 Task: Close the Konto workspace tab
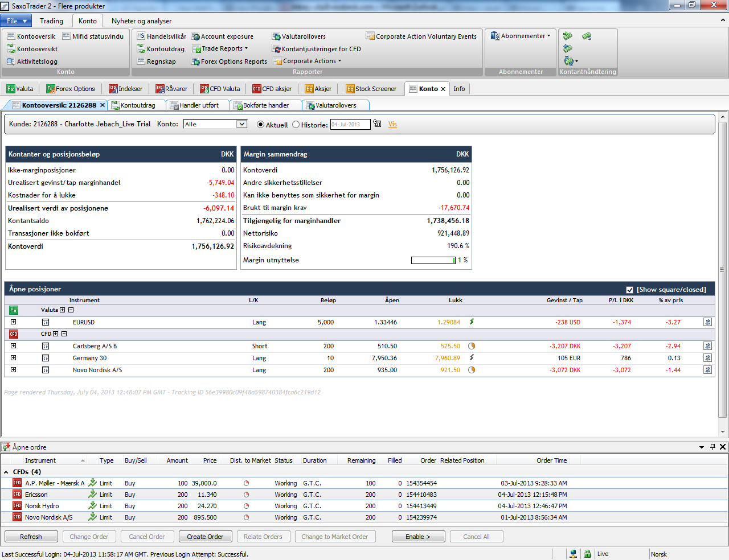click(443, 89)
